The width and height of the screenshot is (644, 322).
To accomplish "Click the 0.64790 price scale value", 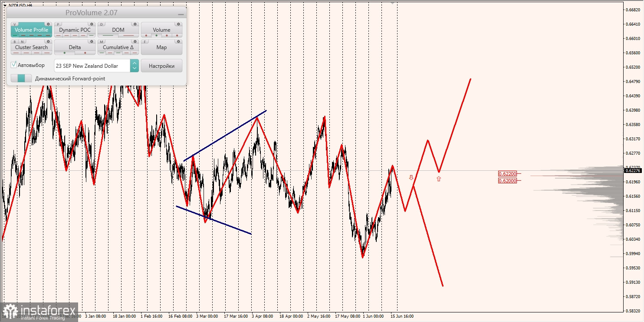I will (634, 81).
